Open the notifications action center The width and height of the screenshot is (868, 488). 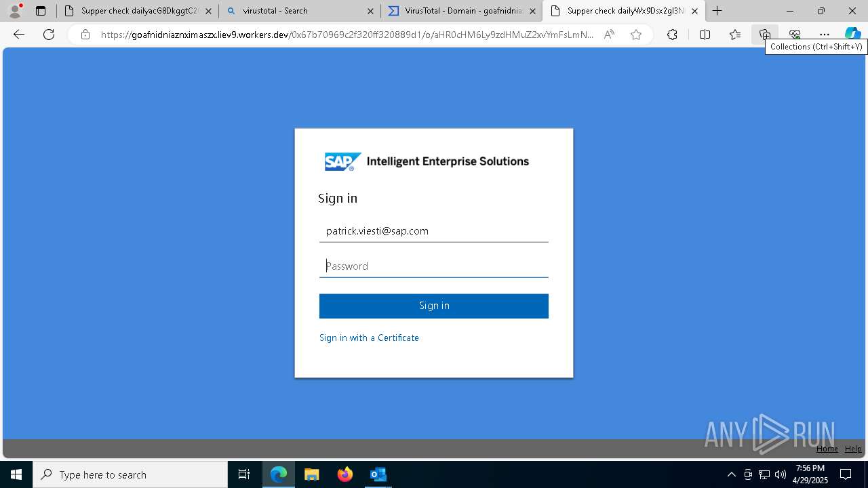[846, 474]
